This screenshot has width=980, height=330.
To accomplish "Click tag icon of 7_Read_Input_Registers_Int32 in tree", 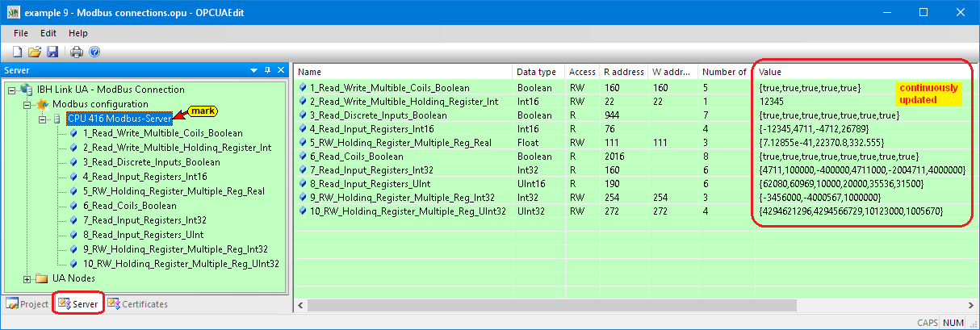I will 73,220.
